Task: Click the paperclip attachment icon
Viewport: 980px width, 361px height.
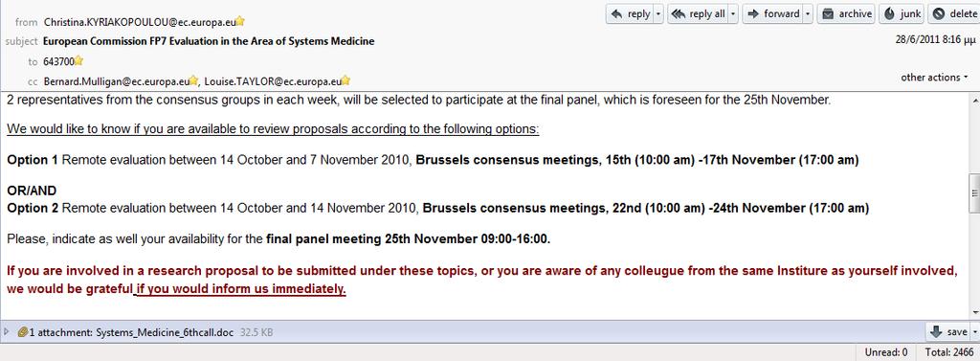Action: [23, 332]
